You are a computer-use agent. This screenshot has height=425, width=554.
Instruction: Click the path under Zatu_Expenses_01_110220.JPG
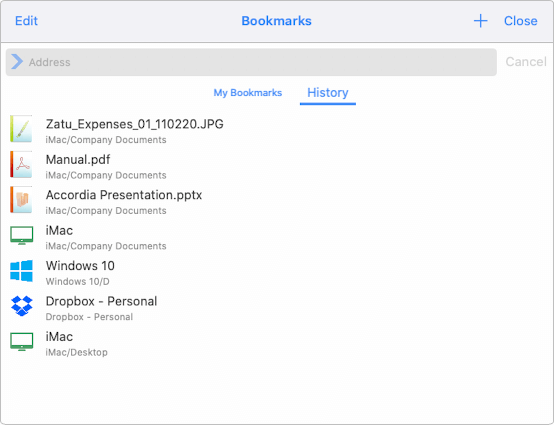coord(106,140)
